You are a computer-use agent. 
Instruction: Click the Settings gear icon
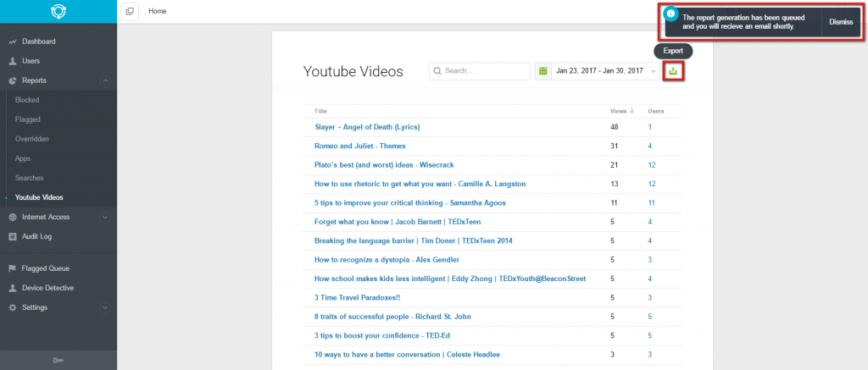[12, 307]
